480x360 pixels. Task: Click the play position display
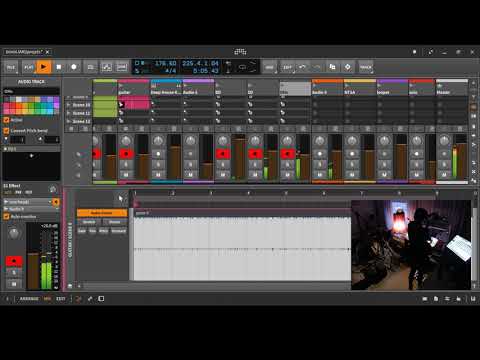tap(200, 63)
